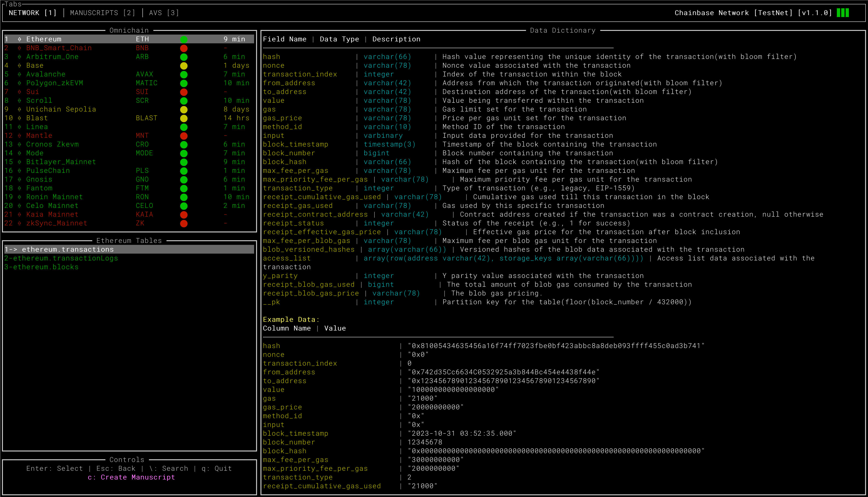The width and height of the screenshot is (868, 497).
Task: Select BNB_Smart_Chain in Omnichain list
Action: coord(129,48)
